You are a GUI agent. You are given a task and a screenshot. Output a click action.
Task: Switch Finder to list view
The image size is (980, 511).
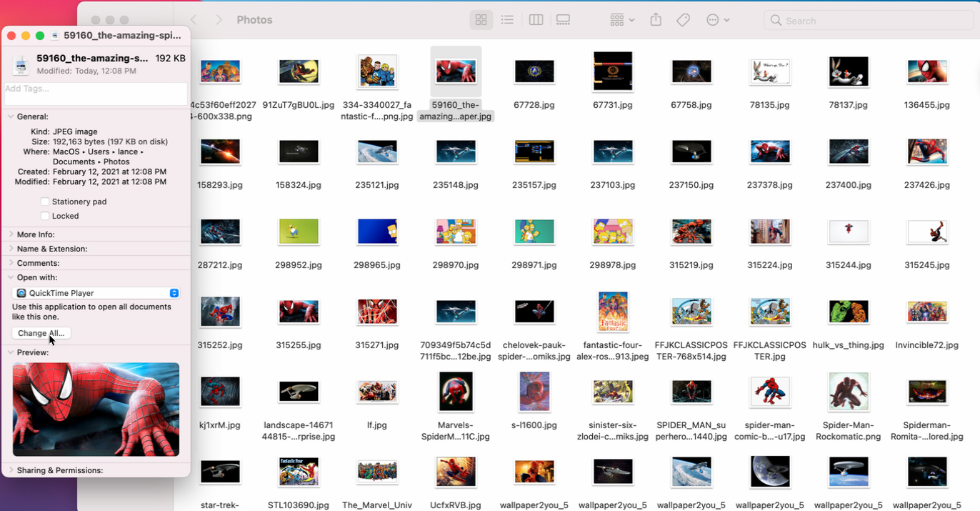click(507, 20)
